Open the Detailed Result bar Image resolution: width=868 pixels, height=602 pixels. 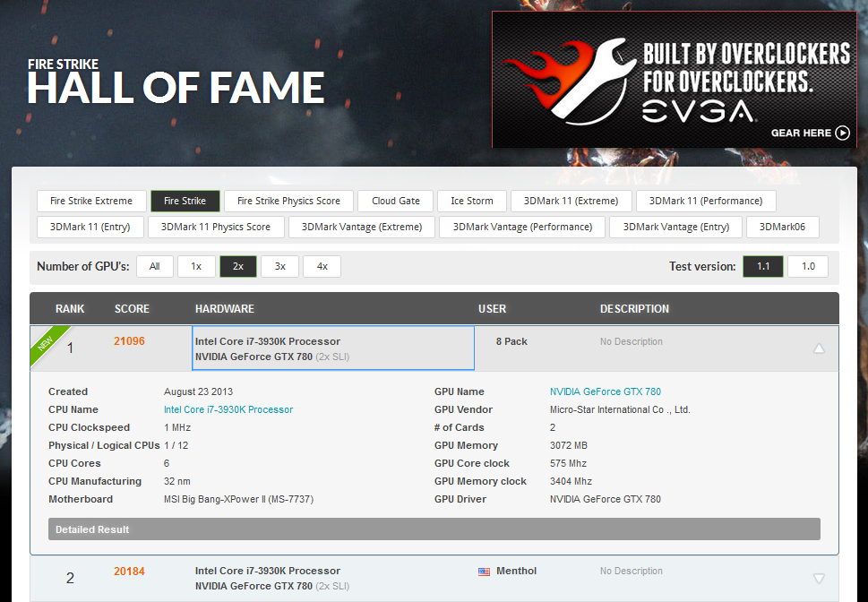click(434, 529)
